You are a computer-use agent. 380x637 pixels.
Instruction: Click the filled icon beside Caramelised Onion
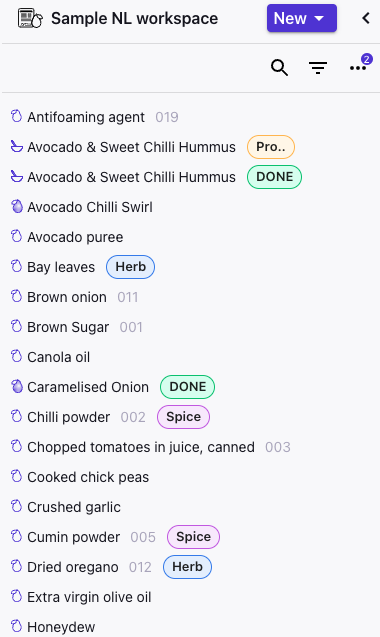[17, 387]
